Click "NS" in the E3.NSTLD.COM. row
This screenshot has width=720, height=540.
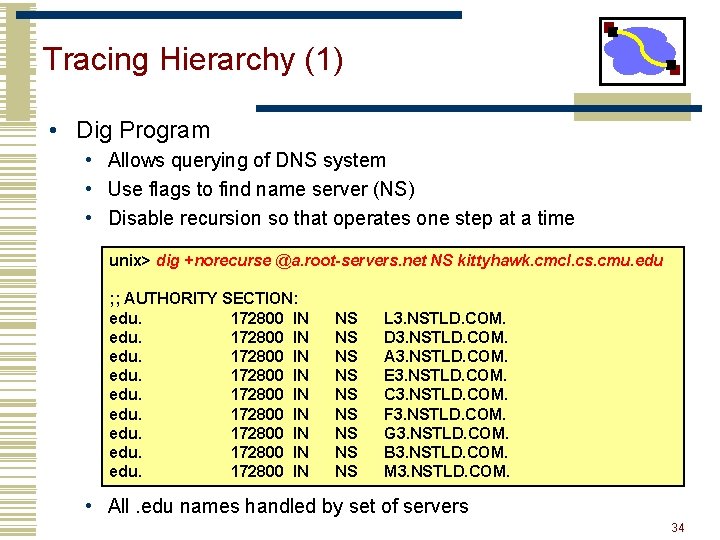(346, 376)
